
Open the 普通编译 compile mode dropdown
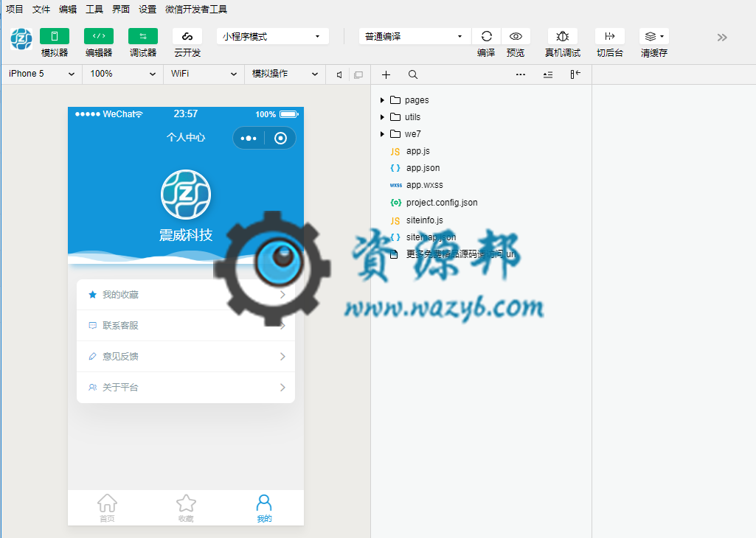[x=415, y=36]
